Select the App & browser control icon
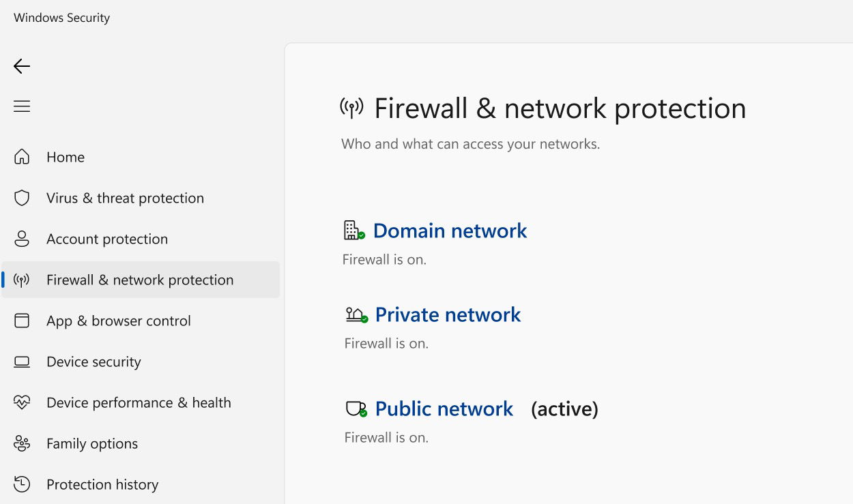The image size is (853, 504). 22,321
